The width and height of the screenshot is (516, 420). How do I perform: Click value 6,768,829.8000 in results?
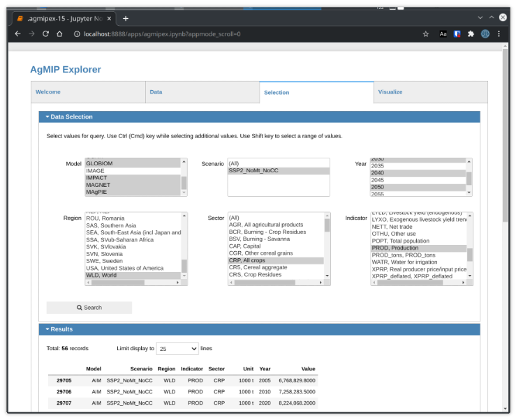point(297,381)
